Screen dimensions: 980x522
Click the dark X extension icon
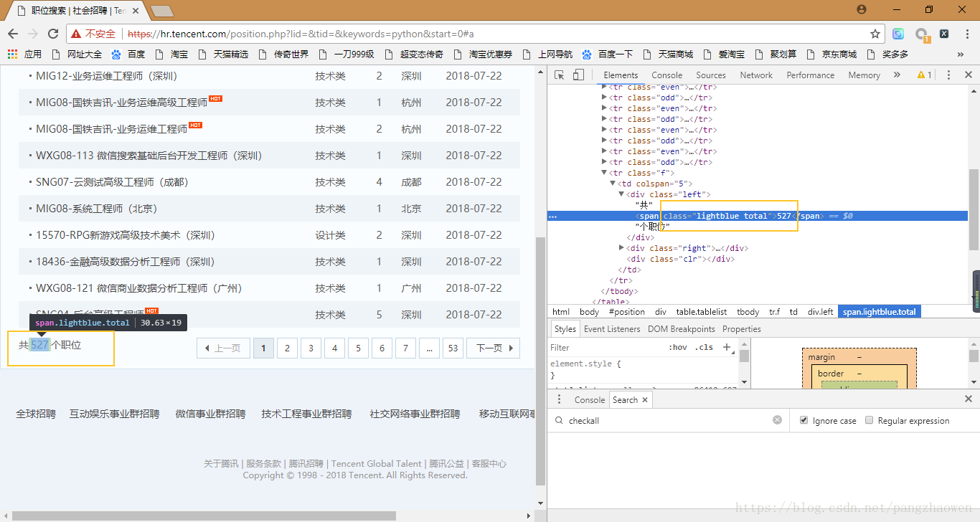(x=944, y=34)
